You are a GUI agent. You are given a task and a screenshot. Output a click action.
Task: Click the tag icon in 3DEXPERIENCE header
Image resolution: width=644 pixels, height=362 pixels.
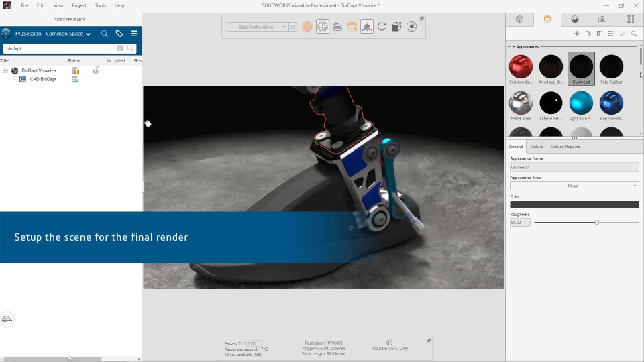(x=119, y=34)
